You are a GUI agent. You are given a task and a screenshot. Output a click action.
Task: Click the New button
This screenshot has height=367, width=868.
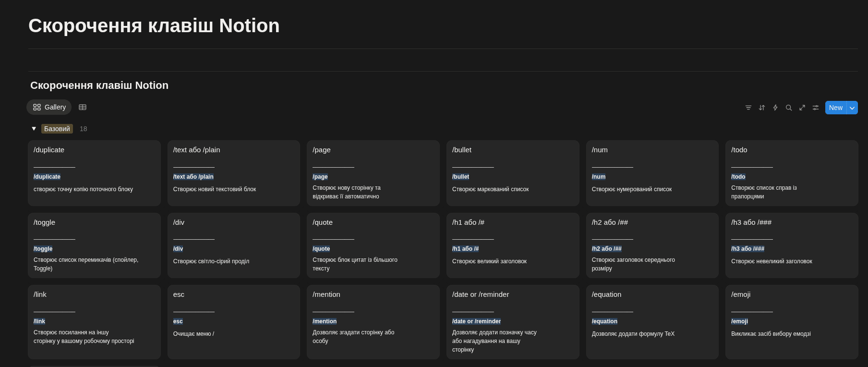835,108
